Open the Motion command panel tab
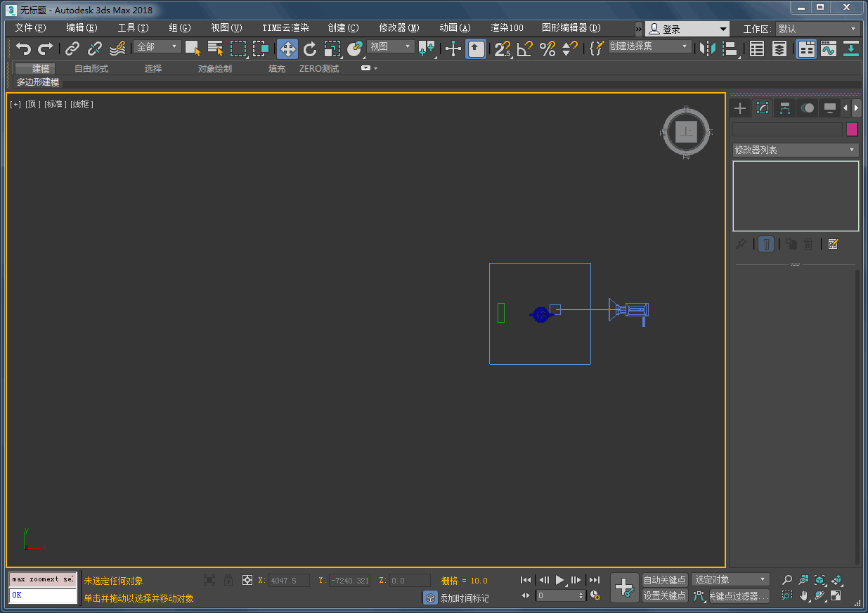This screenshot has width=868, height=613. pos(808,108)
